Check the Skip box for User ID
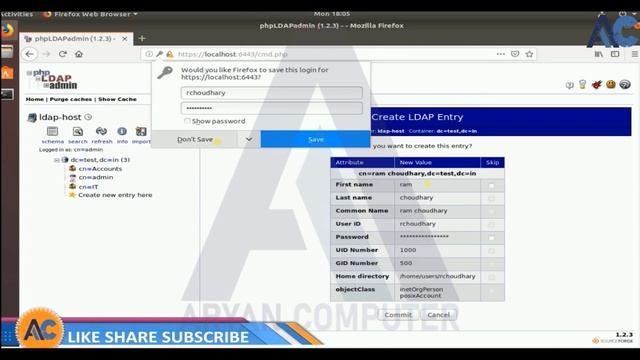The height and width of the screenshot is (360, 640). click(491, 225)
